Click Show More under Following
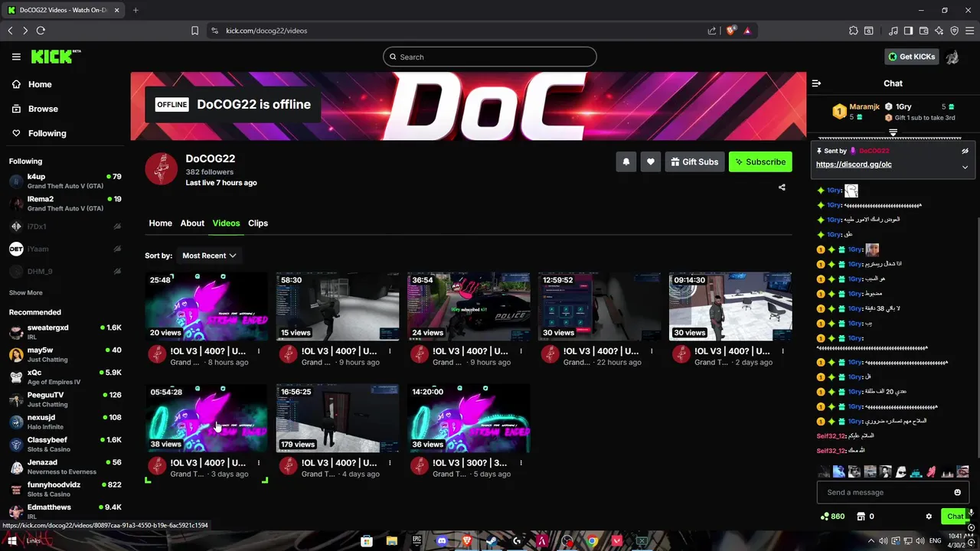The image size is (980, 551). 25,293
